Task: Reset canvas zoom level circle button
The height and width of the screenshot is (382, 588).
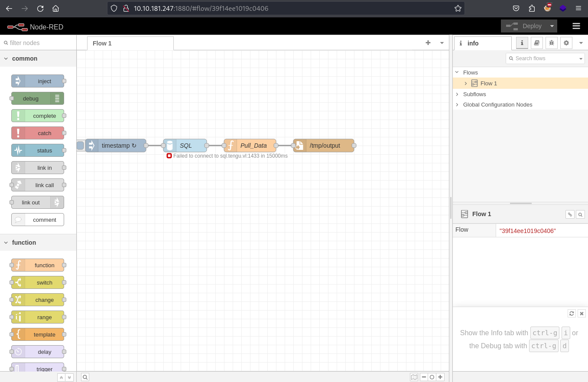Action: point(432,377)
